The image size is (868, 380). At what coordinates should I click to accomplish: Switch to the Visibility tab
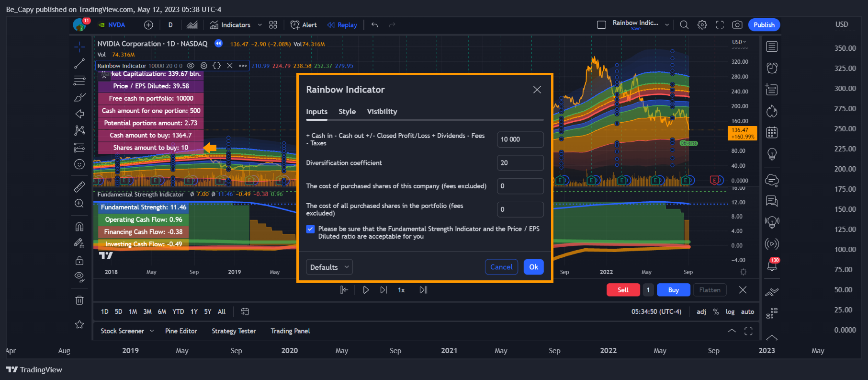pyautogui.click(x=382, y=112)
